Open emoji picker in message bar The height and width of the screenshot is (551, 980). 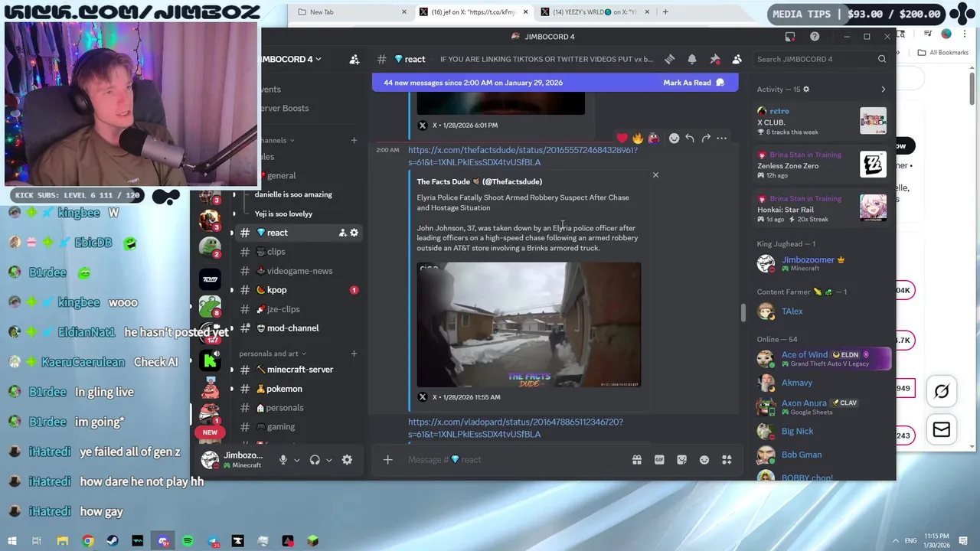click(x=704, y=459)
